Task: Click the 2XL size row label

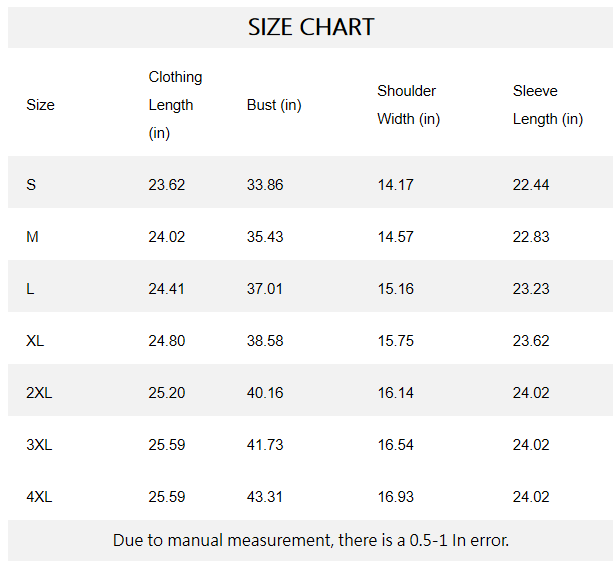Action: [x=39, y=393]
